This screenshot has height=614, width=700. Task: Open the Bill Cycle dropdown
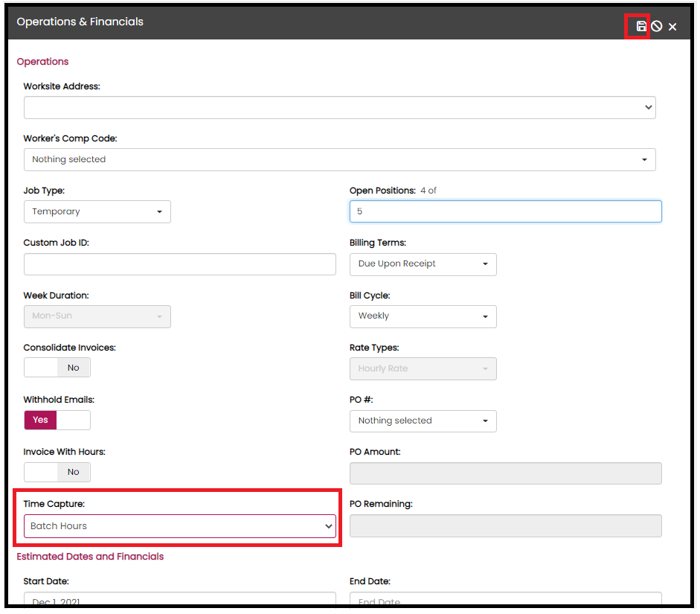coord(423,316)
